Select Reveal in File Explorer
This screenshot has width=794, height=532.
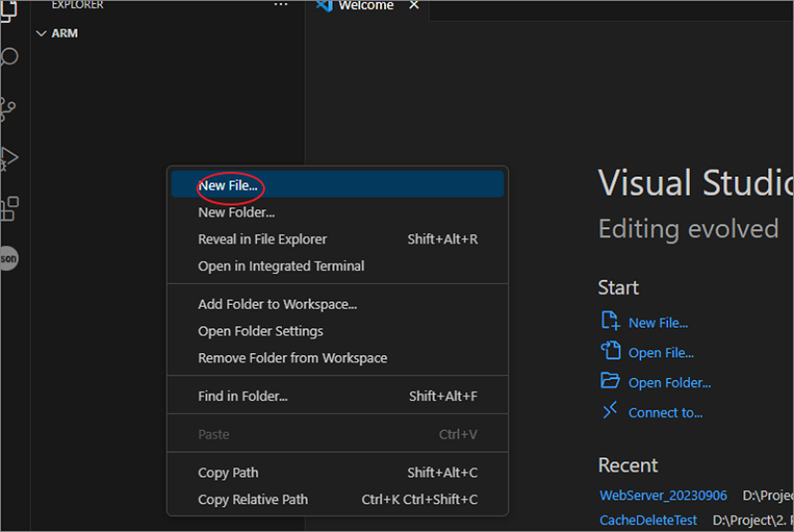click(x=338, y=239)
